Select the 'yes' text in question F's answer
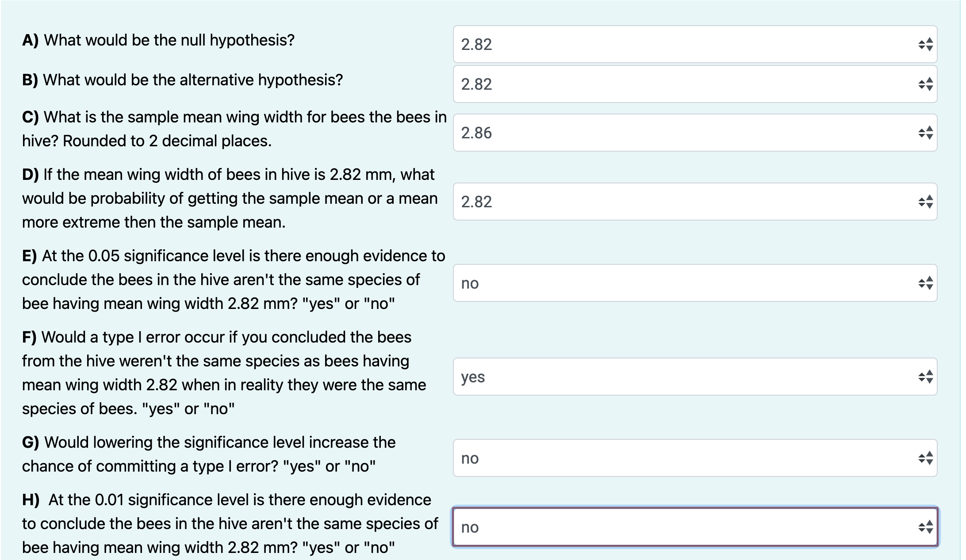The width and height of the screenshot is (966, 560). click(471, 377)
